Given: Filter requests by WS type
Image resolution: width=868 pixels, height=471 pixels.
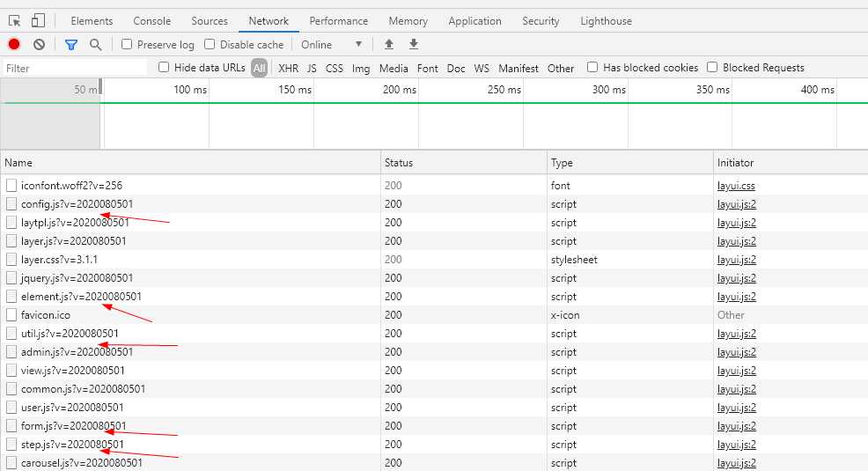Looking at the screenshot, I should [481, 68].
